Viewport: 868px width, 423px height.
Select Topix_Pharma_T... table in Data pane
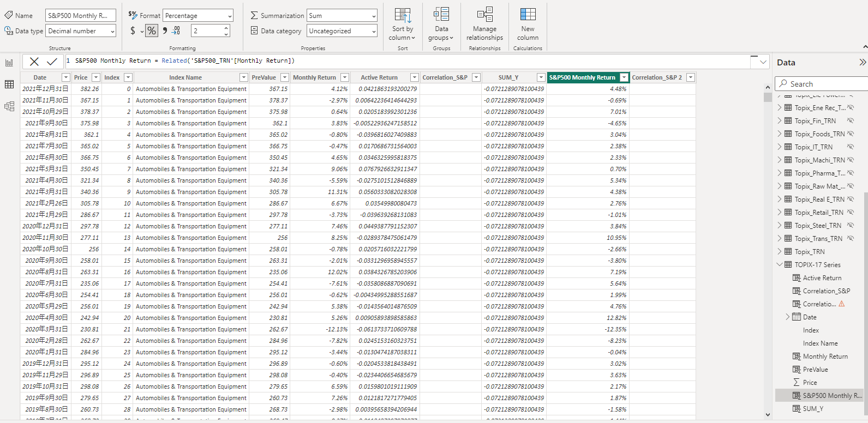[819, 173]
